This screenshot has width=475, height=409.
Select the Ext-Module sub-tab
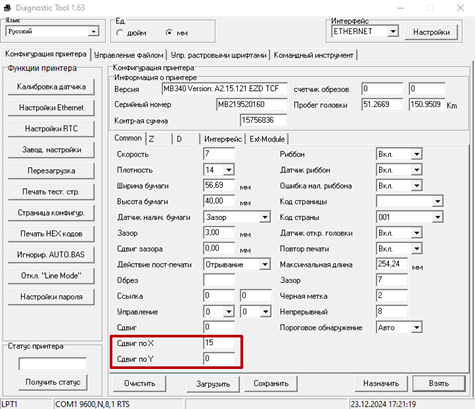tap(267, 139)
